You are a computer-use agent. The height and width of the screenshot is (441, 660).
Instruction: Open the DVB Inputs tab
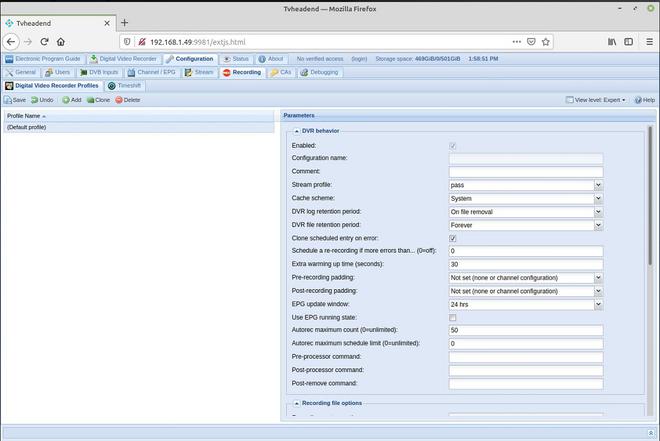[99, 72]
